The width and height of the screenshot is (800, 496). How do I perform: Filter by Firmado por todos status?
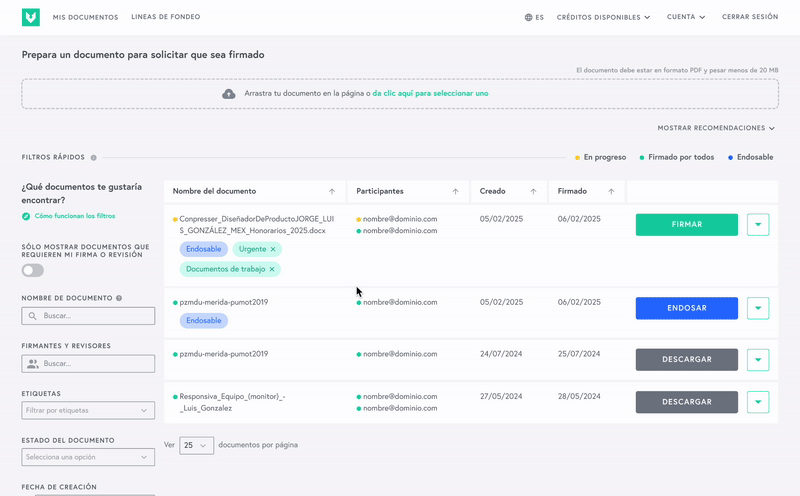point(677,157)
